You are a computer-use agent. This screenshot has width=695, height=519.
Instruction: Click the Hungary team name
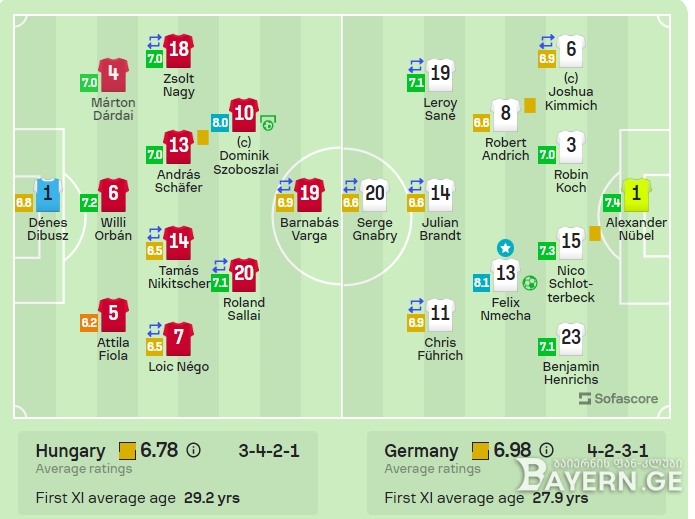(70, 451)
